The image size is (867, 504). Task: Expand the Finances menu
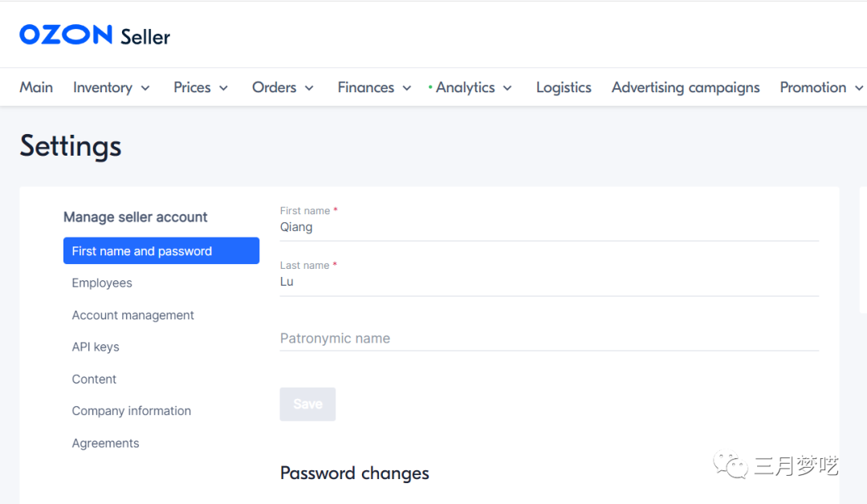click(x=374, y=87)
